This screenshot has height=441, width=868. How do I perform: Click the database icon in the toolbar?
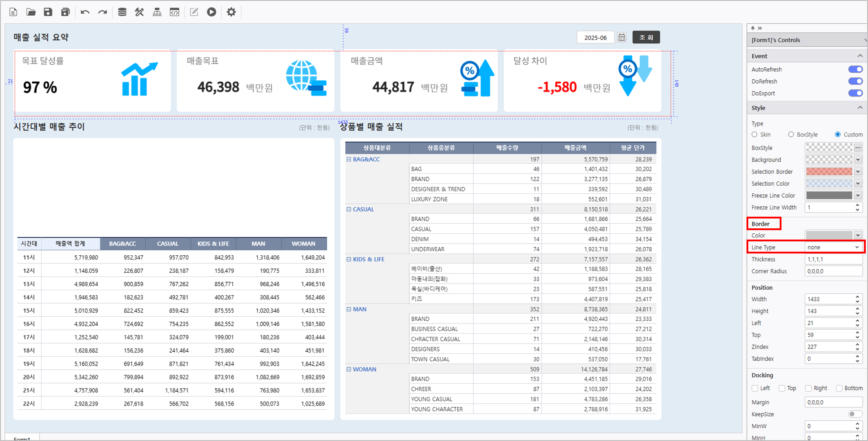[122, 12]
